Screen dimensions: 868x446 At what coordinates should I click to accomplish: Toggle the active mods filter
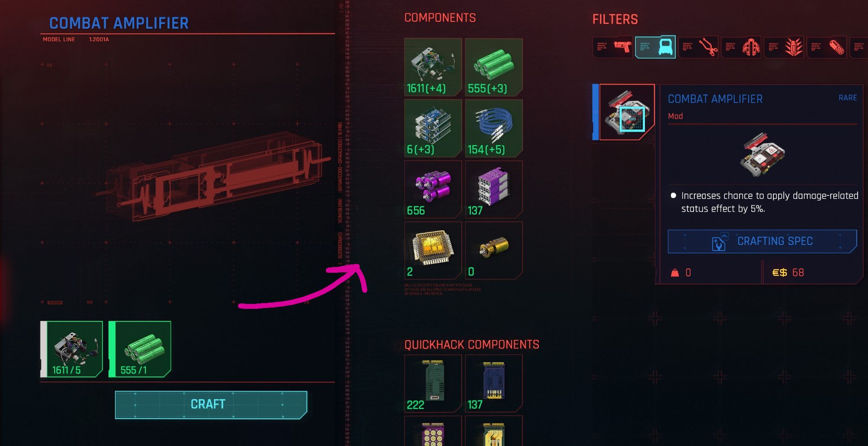655,47
